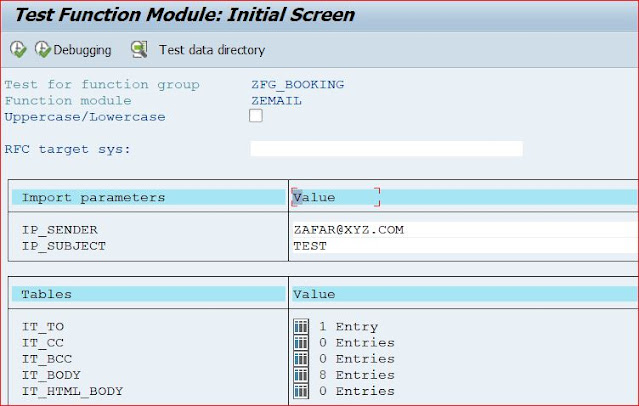Select the IT_TO table label
Viewport: 639px width, 406px height.
coord(43,327)
